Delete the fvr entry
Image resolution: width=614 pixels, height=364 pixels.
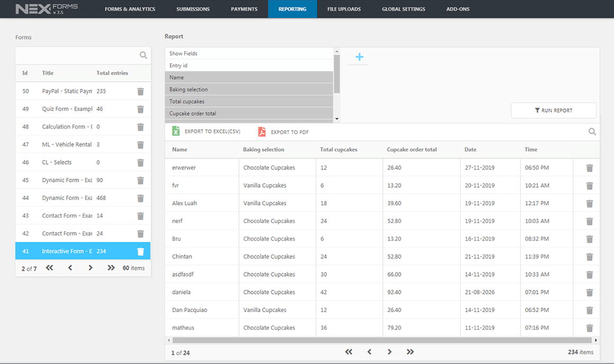[589, 186]
